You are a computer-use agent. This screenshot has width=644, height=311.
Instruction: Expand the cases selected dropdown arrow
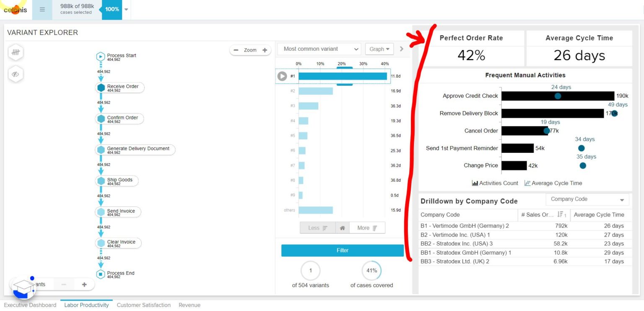pyautogui.click(x=126, y=9)
